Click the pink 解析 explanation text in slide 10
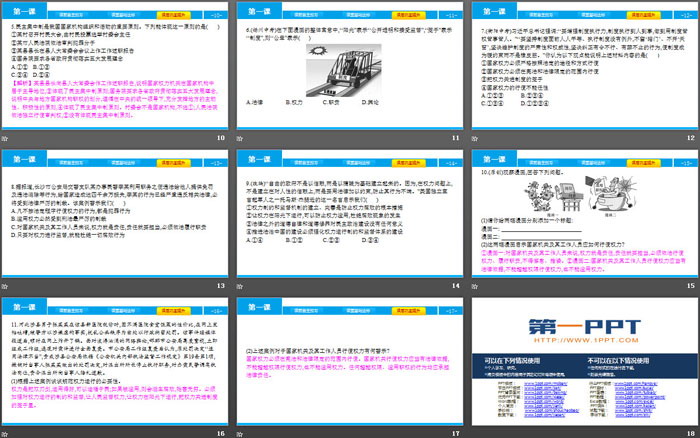This screenshot has width=700, height=438. (x=115, y=99)
